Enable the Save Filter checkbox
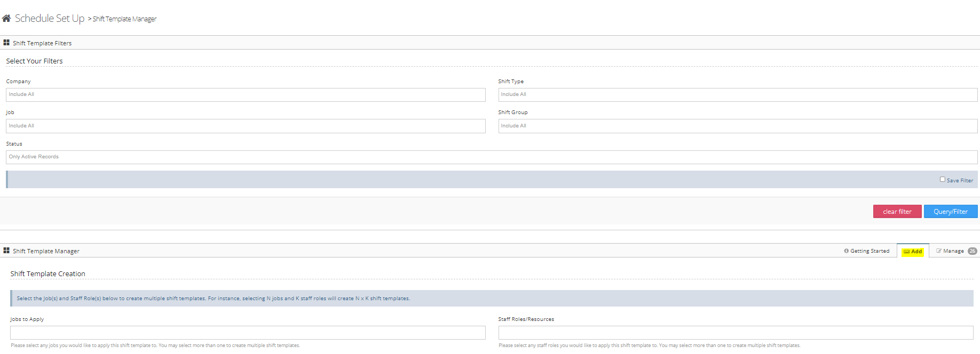Viewport: 980px width, 354px height. click(x=942, y=180)
